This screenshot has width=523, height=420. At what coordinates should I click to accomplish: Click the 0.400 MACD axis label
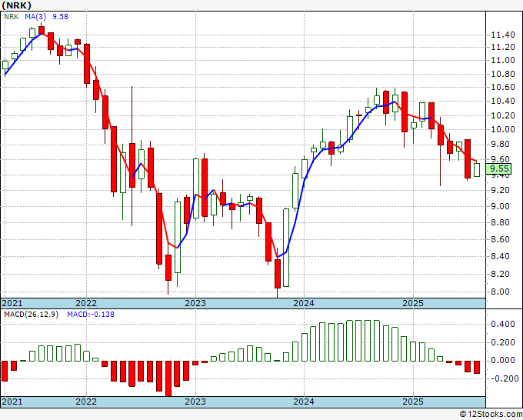(x=503, y=325)
